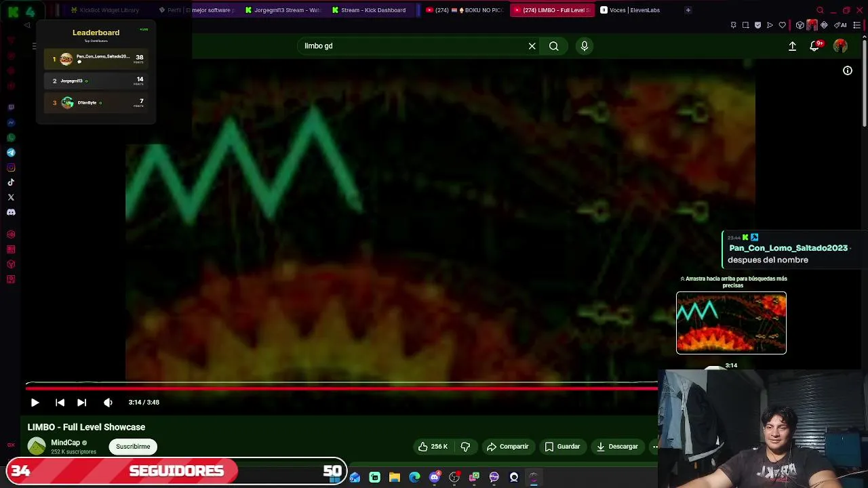Open the browser AI button

point(840,25)
